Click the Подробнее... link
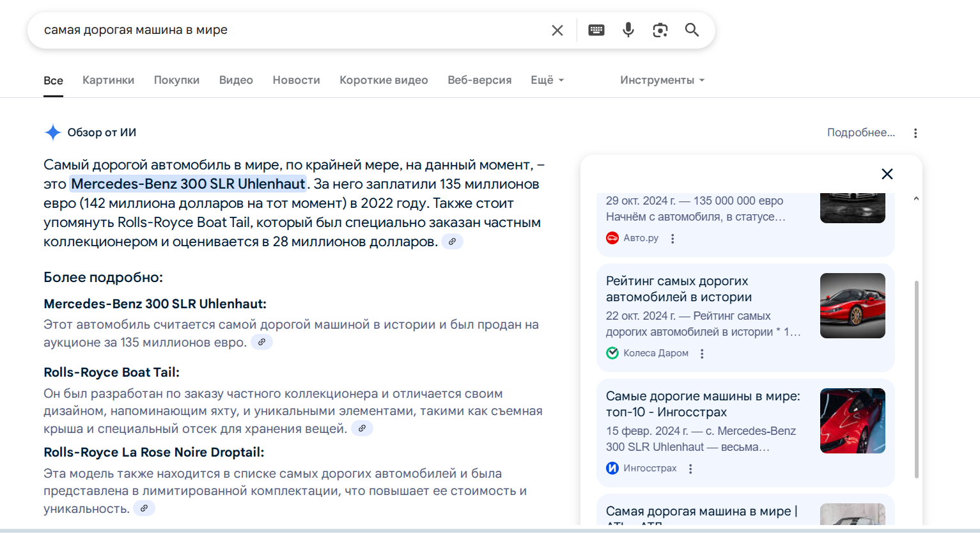The image size is (980, 534). [860, 132]
